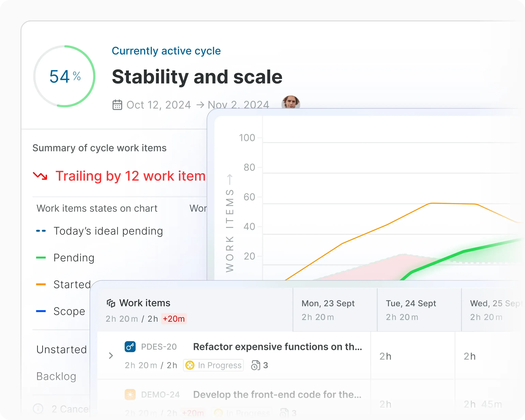Click the calendar icon beside Oct 12, 2024

(117, 105)
